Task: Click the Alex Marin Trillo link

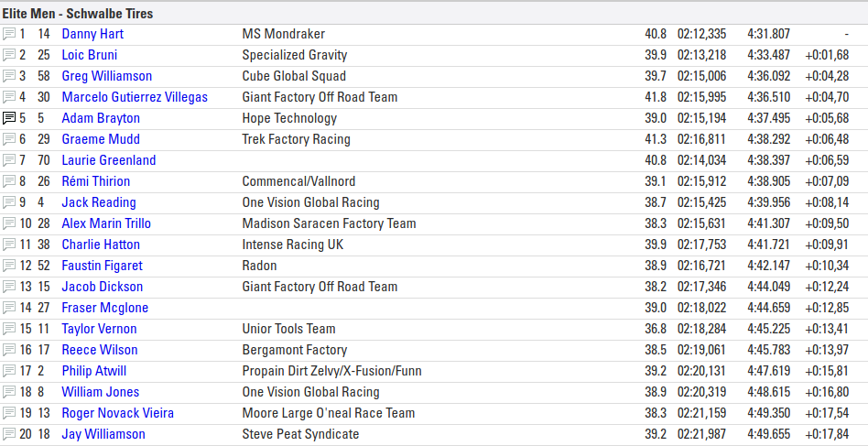Action: (106, 223)
